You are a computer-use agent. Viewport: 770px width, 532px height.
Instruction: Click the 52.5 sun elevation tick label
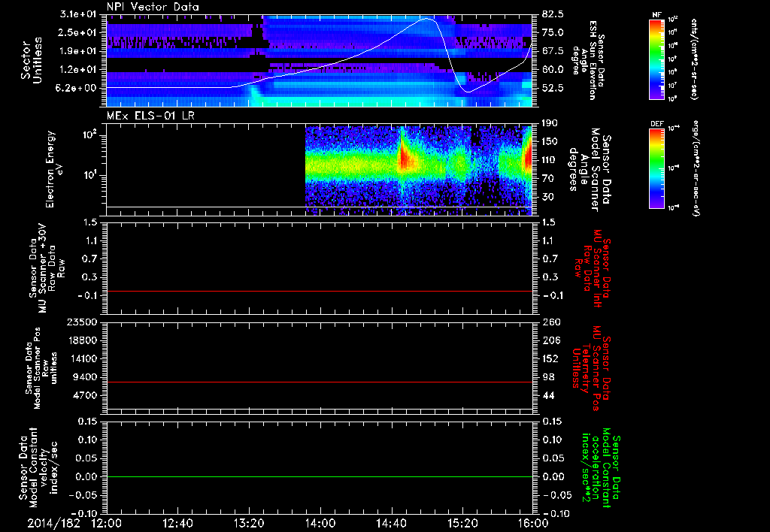[x=553, y=89]
